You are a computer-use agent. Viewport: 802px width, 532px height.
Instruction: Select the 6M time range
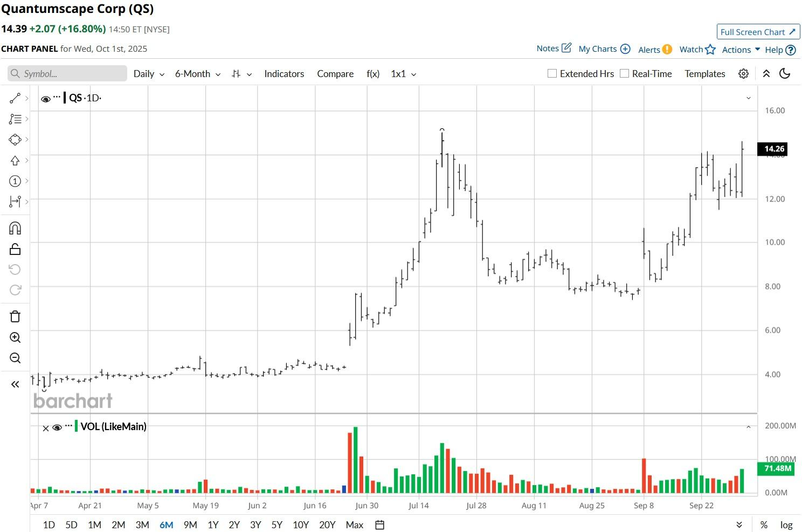pyautogui.click(x=167, y=525)
